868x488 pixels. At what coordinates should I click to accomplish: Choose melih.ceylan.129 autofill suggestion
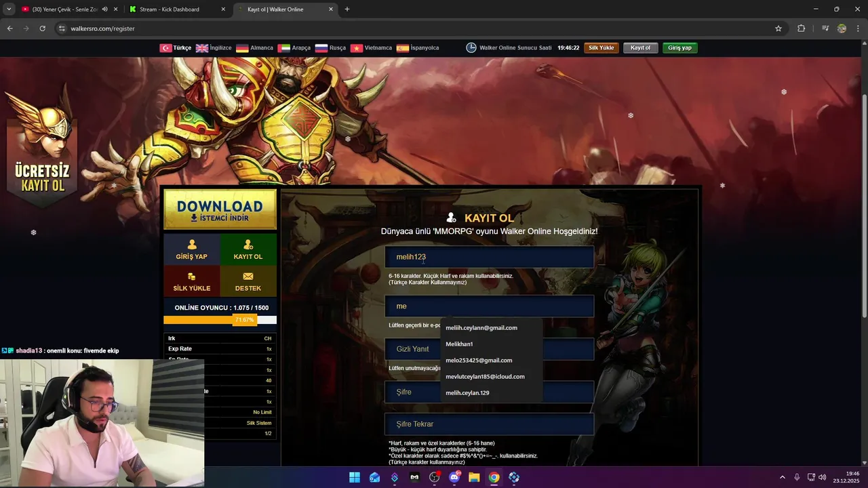(x=492, y=393)
